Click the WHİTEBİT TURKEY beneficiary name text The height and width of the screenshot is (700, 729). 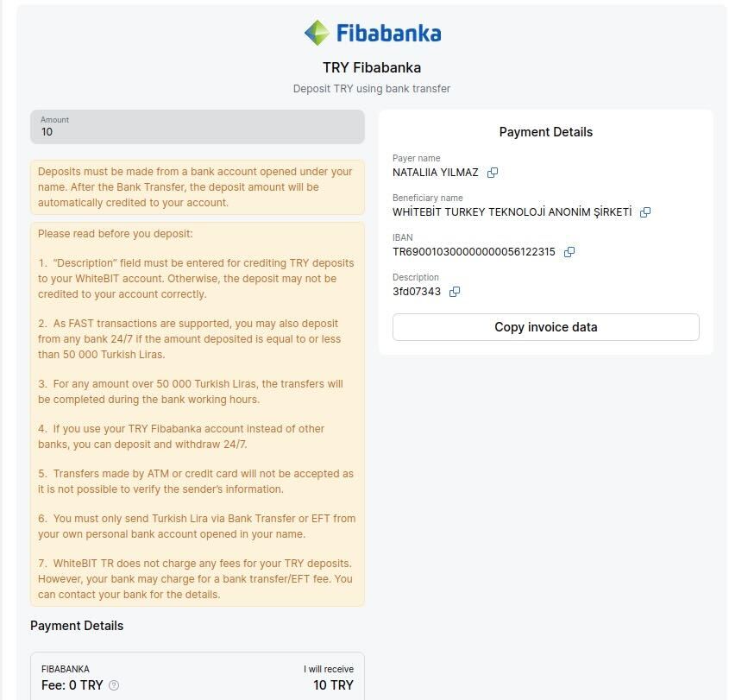[x=512, y=212]
